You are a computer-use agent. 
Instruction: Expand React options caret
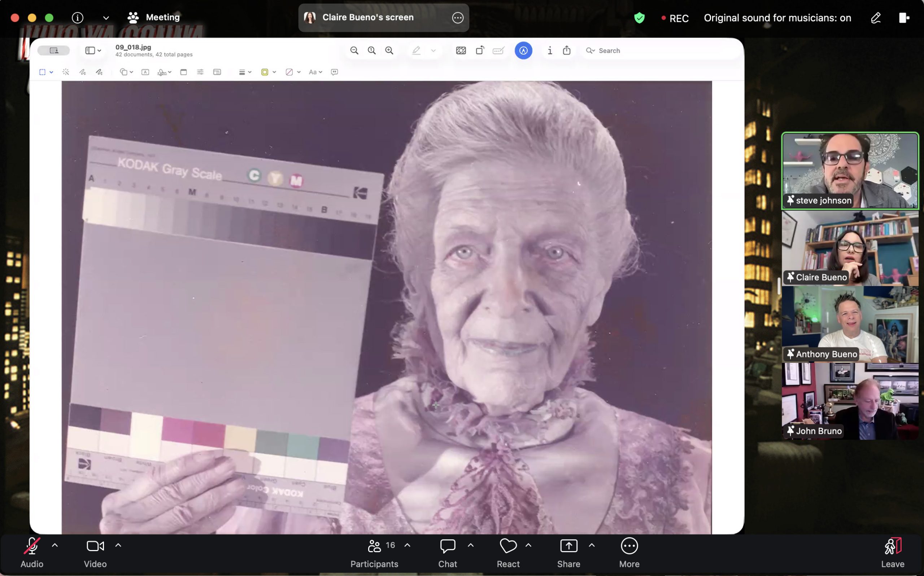528,545
